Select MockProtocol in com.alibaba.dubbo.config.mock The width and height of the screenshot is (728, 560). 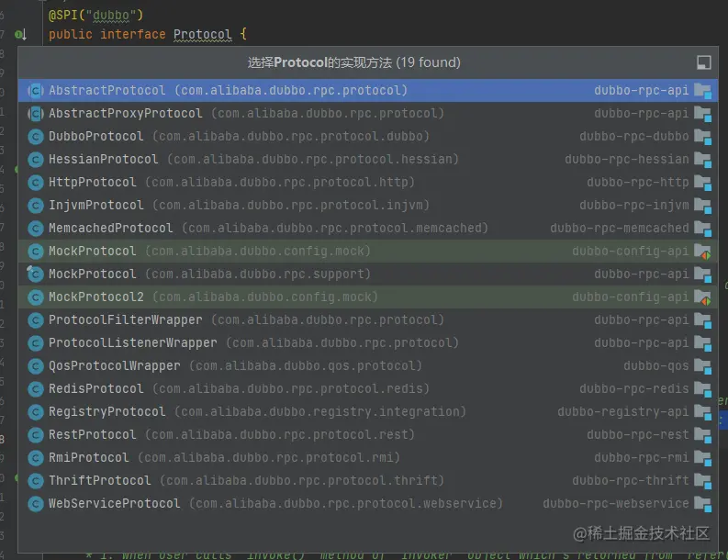click(368, 252)
